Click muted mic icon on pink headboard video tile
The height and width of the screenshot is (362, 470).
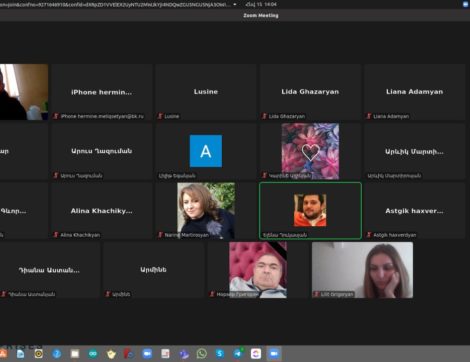coord(212,294)
